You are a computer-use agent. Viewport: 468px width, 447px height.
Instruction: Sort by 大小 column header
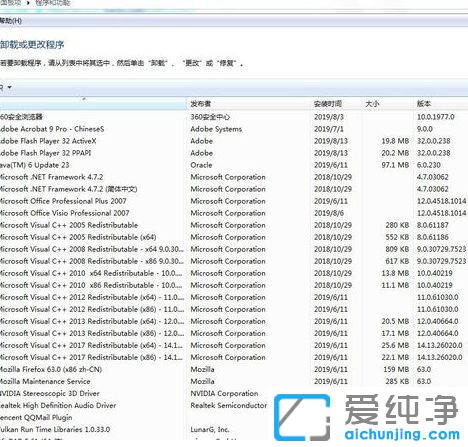point(372,104)
